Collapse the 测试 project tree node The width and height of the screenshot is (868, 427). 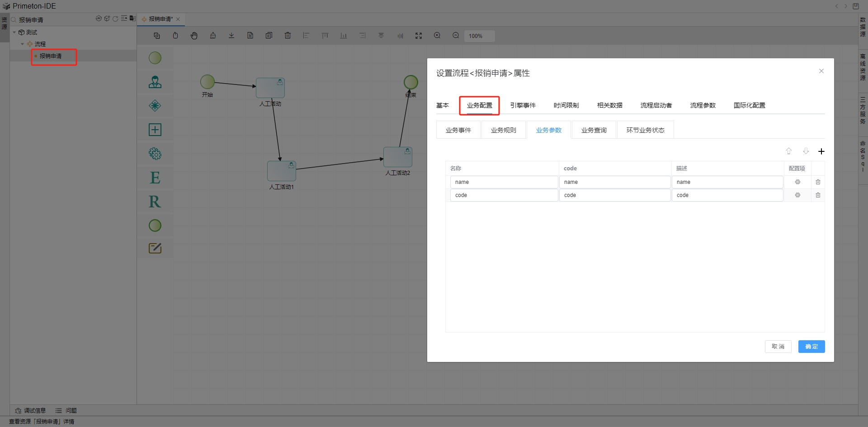(x=14, y=33)
